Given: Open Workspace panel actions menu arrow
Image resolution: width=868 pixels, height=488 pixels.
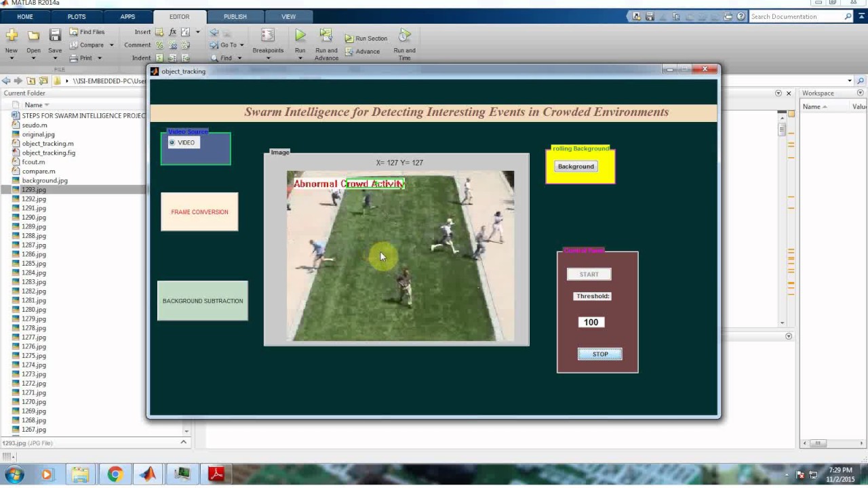Looking at the screenshot, I should pyautogui.click(x=861, y=93).
